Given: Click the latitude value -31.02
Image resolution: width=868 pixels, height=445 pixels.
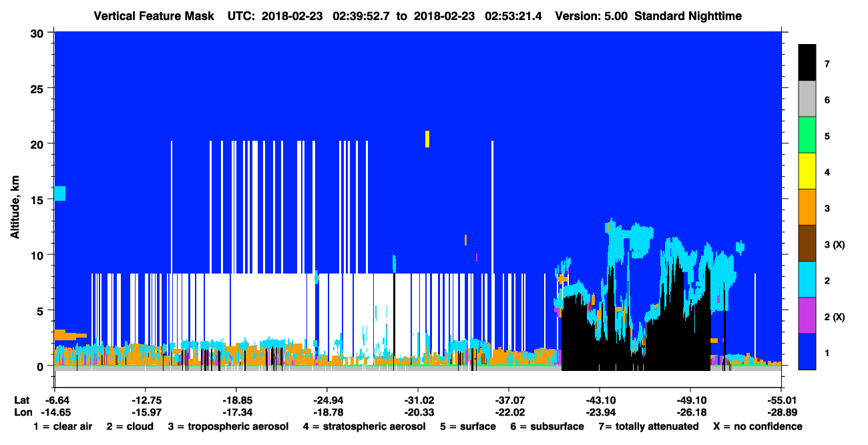Looking at the screenshot, I should pyautogui.click(x=418, y=400).
